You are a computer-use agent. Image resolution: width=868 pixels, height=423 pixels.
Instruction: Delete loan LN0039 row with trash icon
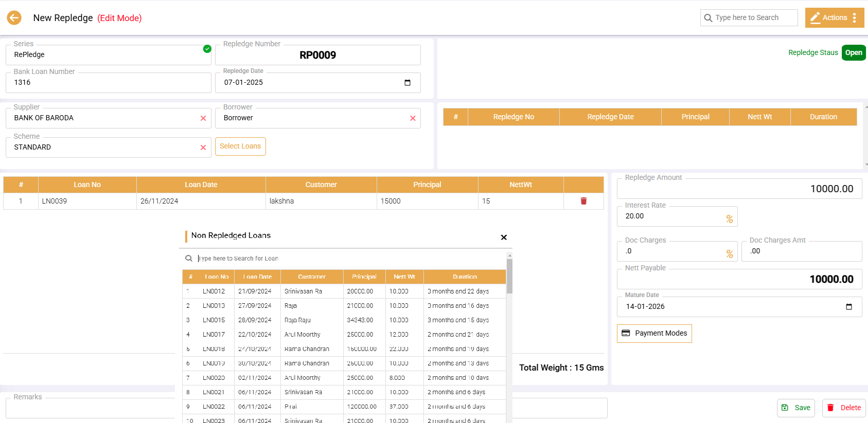[583, 201]
